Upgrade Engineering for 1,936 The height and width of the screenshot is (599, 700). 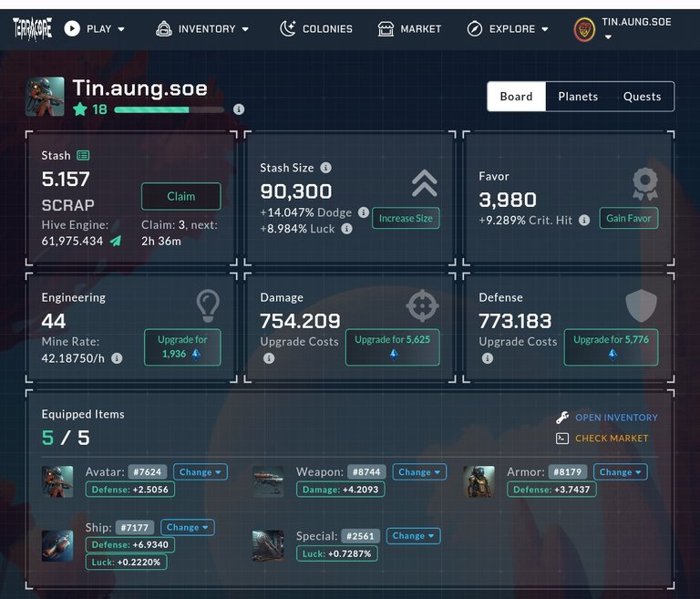tap(182, 347)
